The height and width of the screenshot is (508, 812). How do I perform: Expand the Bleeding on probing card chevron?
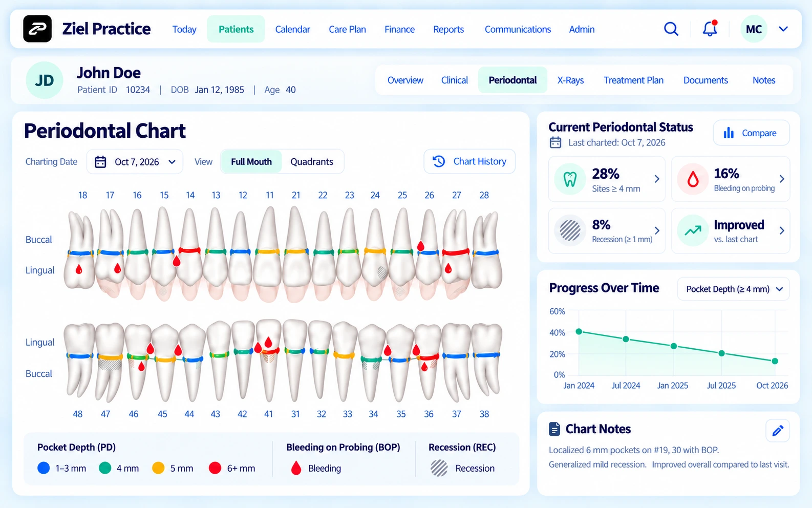tap(782, 179)
